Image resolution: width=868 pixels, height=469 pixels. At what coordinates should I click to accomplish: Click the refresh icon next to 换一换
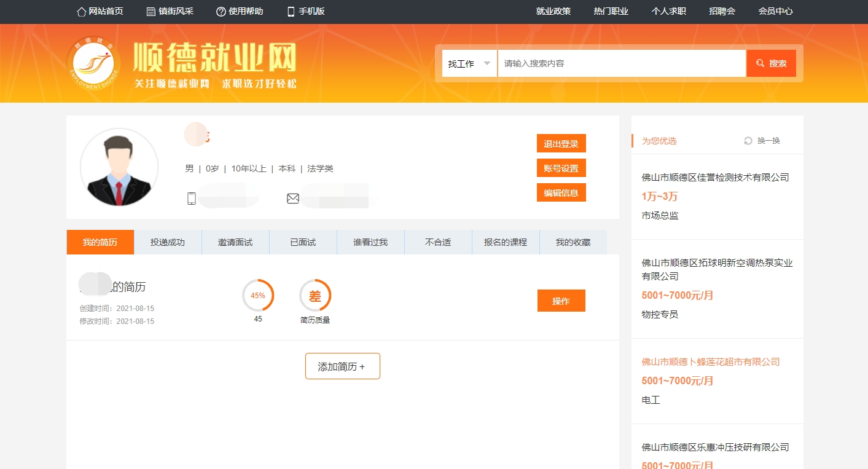(748, 141)
